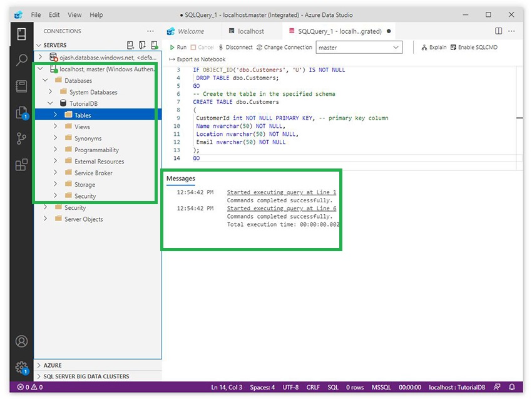Split the editor with the layout icon
This screenshot has height=399, width=532.
[498, 31]
